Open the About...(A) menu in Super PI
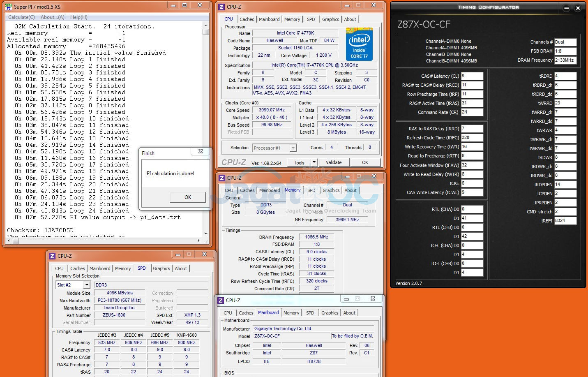 (x=52, y=17)
